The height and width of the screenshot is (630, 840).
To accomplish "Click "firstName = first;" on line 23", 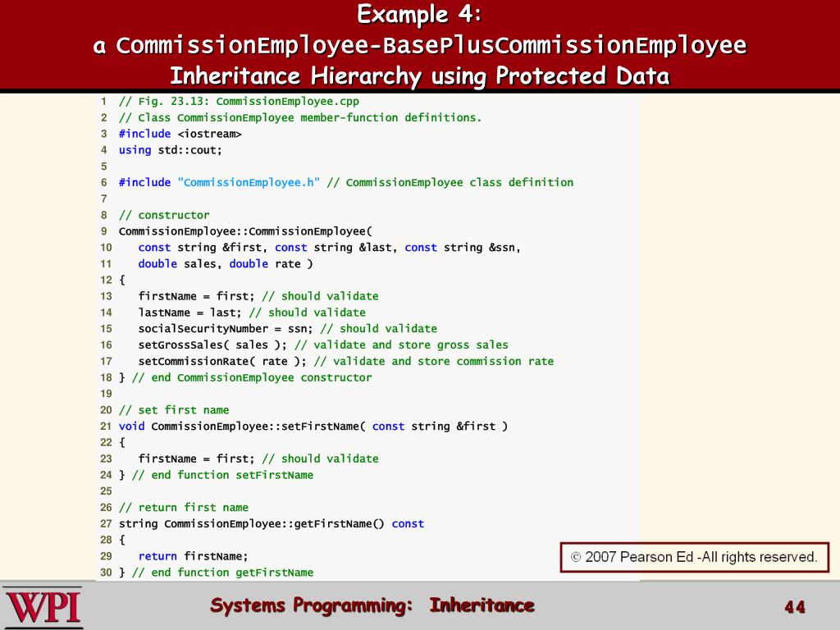I will [197, 459].
